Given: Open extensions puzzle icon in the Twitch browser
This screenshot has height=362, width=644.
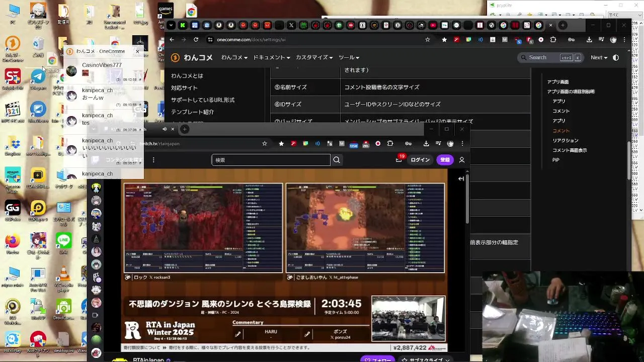Looking at the screenshot, I should (x=390, y=143).
